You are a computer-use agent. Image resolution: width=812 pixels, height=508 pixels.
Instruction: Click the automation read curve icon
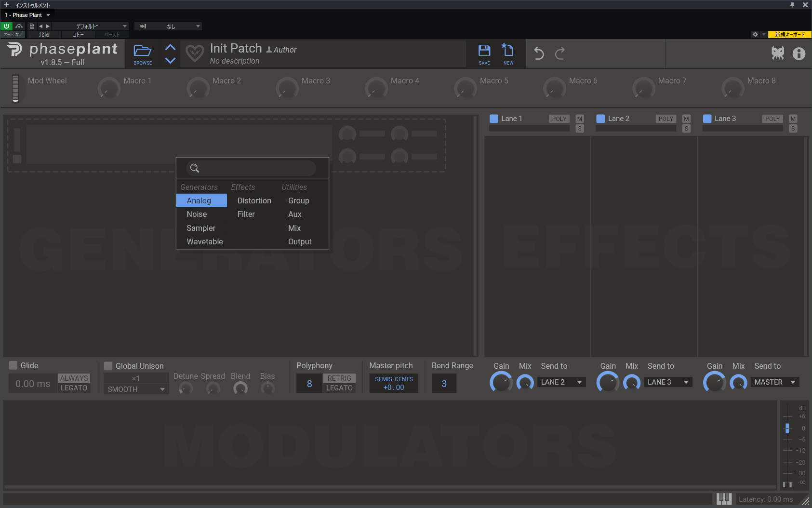19,26
